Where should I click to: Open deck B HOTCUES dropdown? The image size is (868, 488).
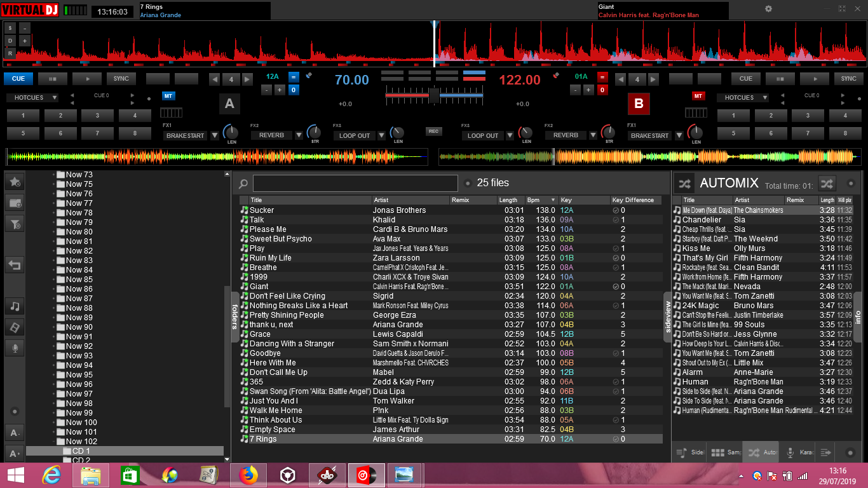point(743,98)
